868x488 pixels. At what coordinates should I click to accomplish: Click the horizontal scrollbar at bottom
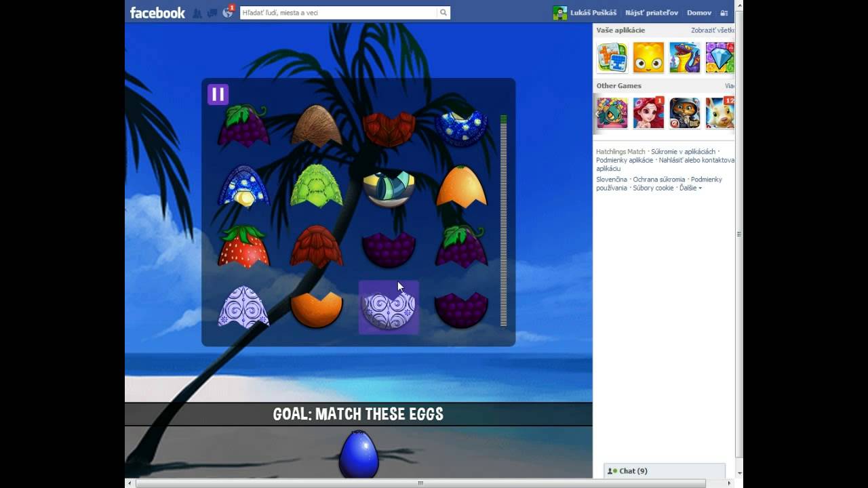tap(420, 483)
